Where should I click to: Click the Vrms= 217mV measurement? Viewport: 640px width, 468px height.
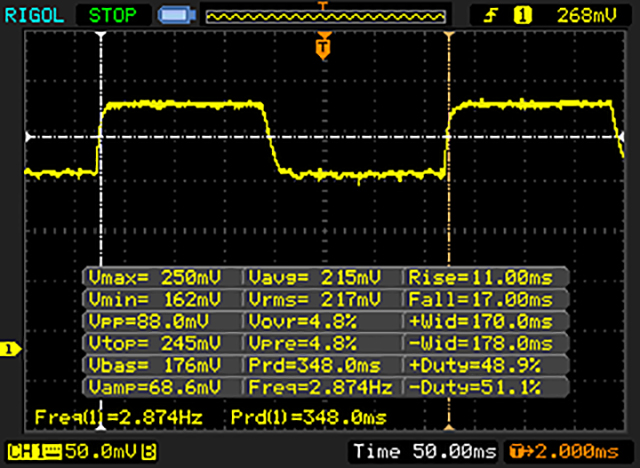(x=315, y=299)
